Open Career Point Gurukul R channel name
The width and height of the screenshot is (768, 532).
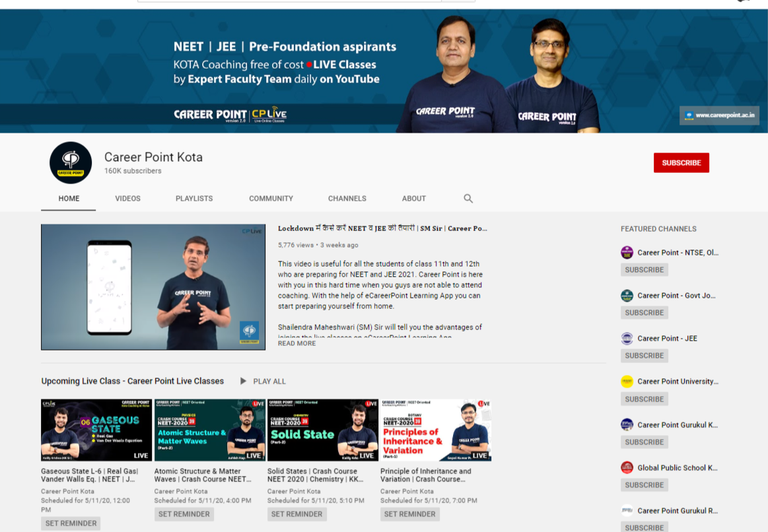coord(678,510)
